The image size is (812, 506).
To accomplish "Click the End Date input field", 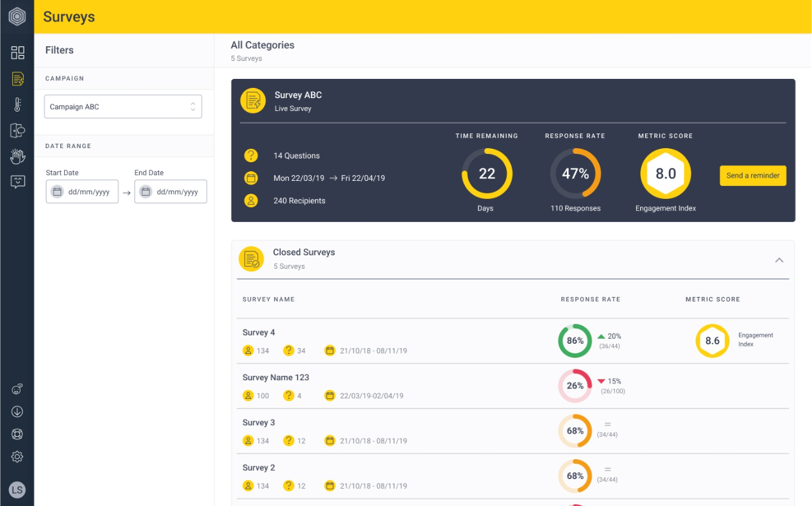I will click(171, 192).
